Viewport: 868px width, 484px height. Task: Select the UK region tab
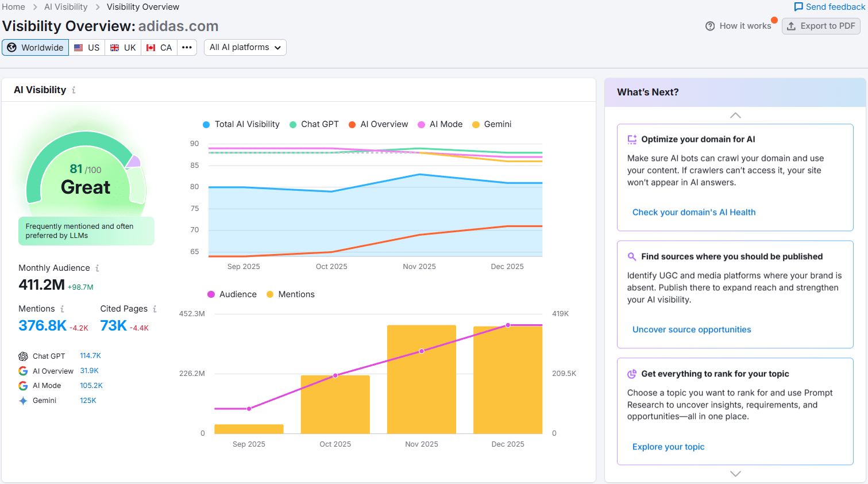click(122, 47)
